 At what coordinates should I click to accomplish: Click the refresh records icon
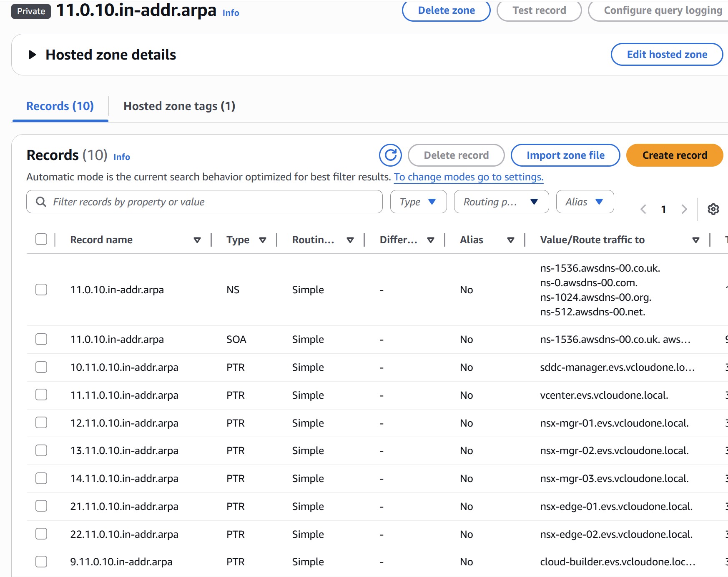click(x=390, y=155)
